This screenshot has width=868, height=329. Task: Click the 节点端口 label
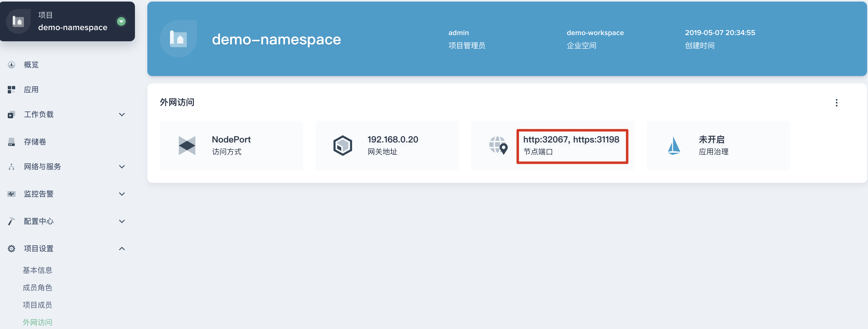(x=538, y=152)
